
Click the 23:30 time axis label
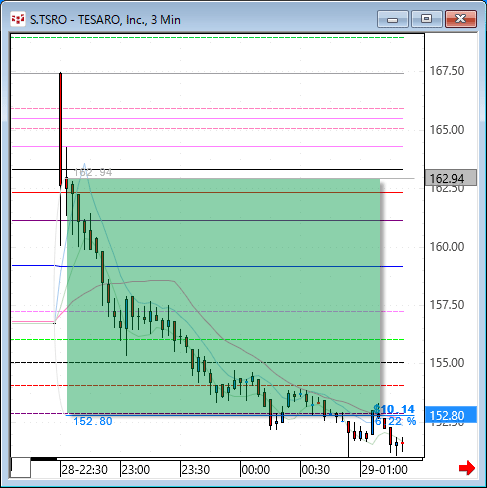tap(196, 470)
